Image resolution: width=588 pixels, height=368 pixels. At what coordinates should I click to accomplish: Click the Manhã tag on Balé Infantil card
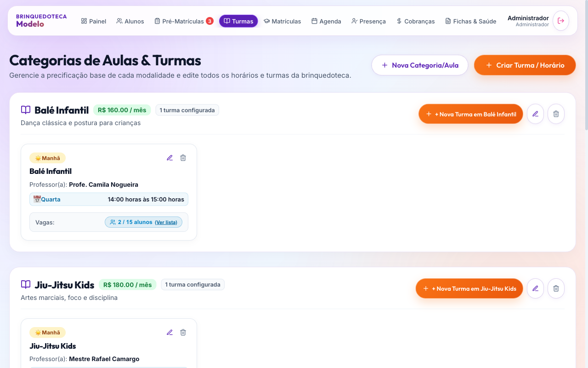tap(47, 158)
